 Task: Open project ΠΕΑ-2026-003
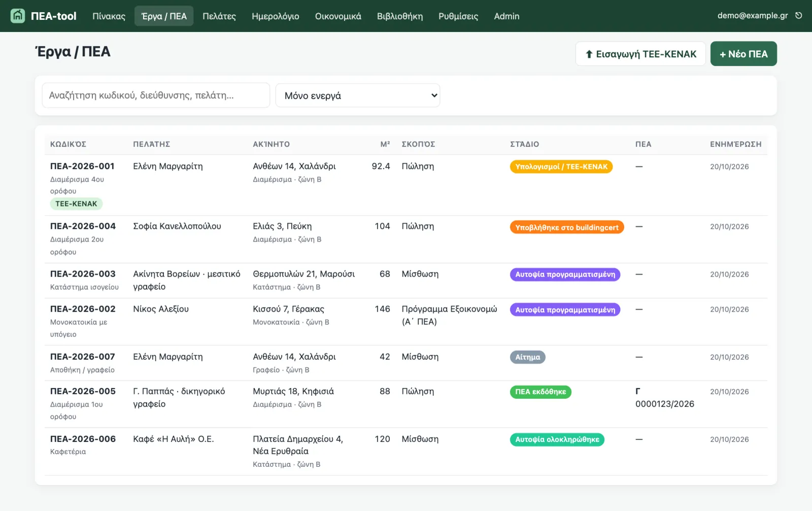(83, 274)
